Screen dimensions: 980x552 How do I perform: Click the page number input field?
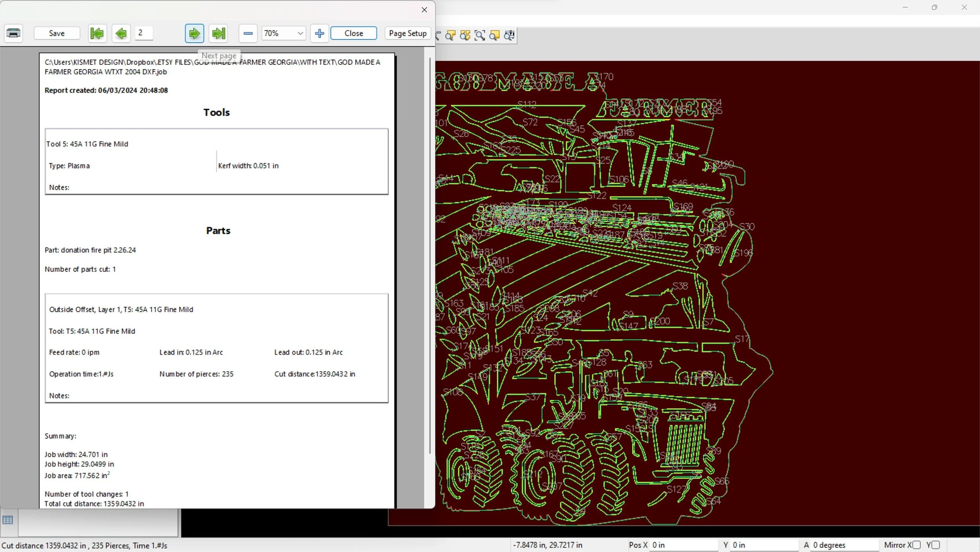pyautogui.click(x=144, y=33)
